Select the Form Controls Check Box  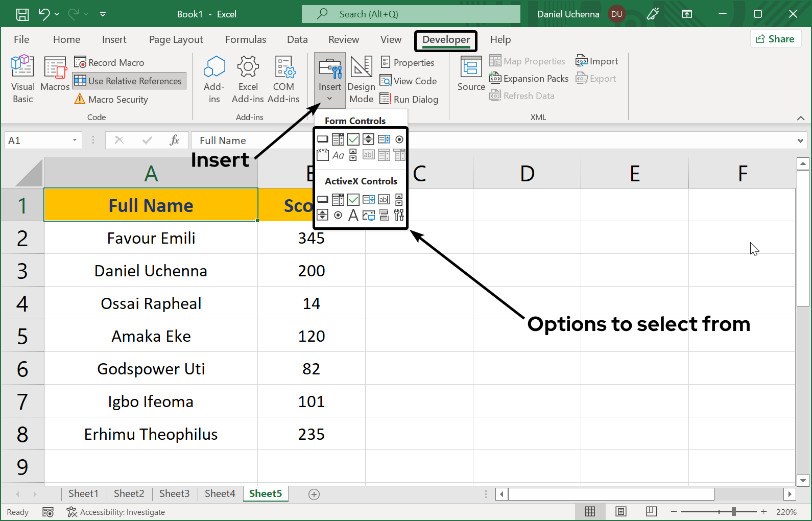tap(353, 139)
